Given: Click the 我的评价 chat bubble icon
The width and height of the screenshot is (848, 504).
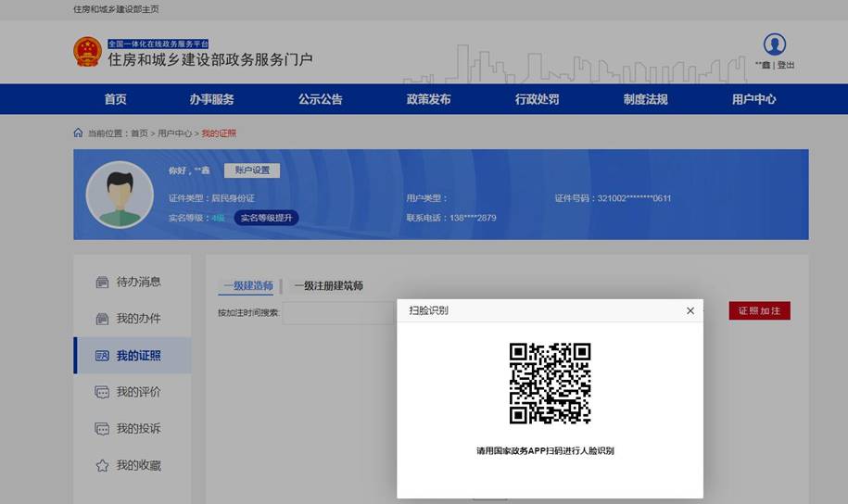Looking at the screenshot, I should click(102, 392).
